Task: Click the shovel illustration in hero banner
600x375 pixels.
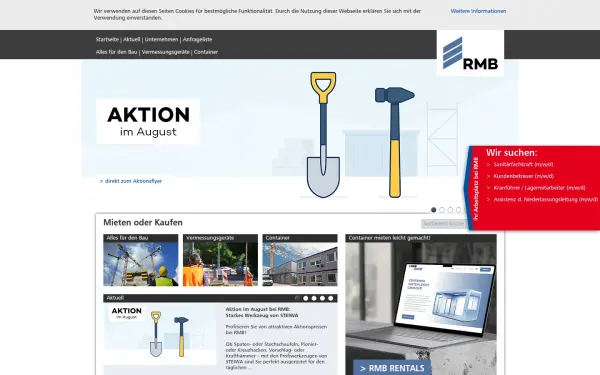Action: click(323, 135)
